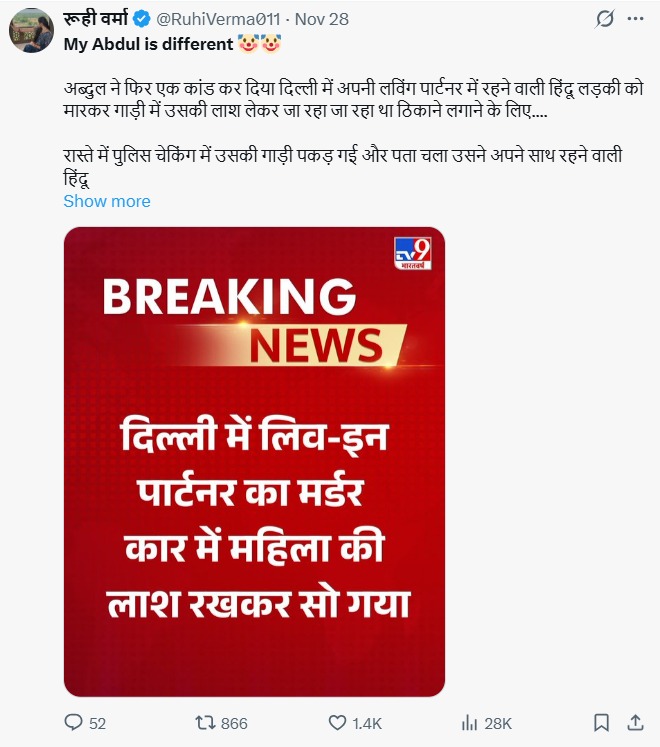Bookmark this tweet
Image resolution: width=660 pixels, height=747 pixels.
pyautogui.click(x=601, y=723)
